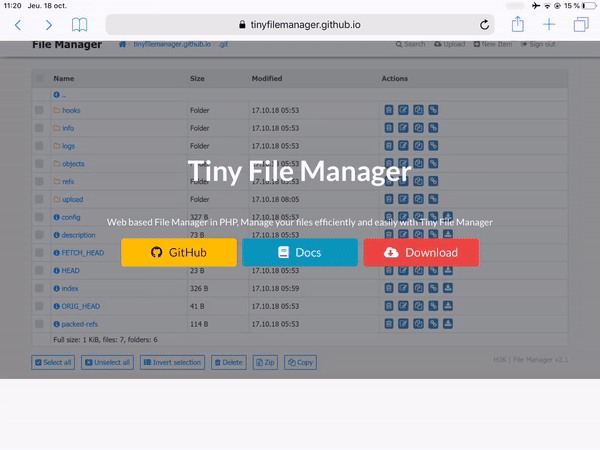Click the bottom Delete button
This screenshot has width=600, height=450.
click(x=229, y=362)
